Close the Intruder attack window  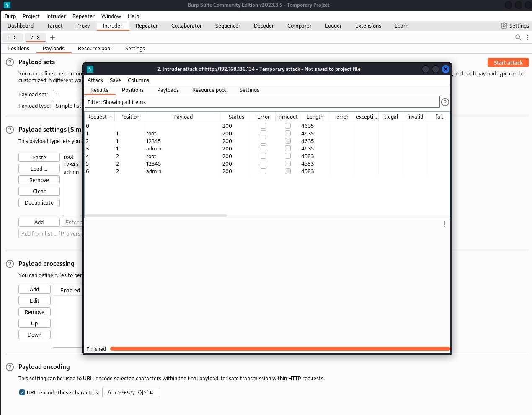tap(446, 69)
